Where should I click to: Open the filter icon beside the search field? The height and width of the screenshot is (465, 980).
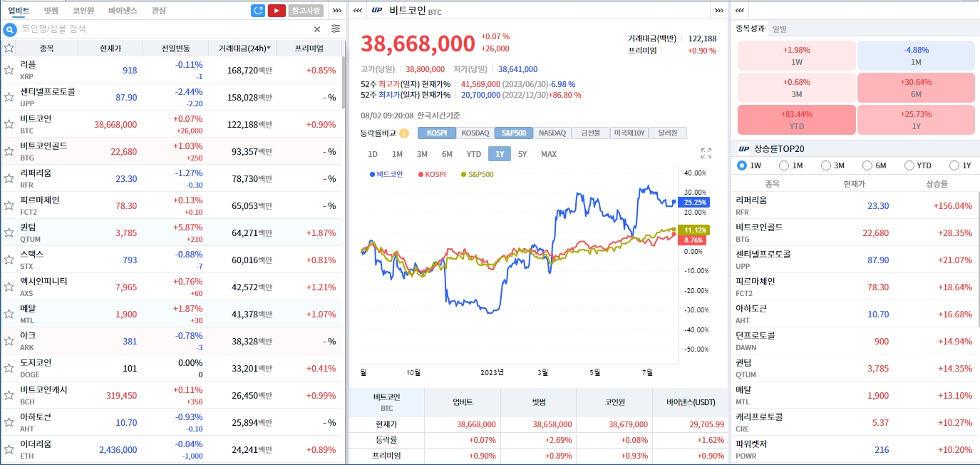click(x=335, y=29)
